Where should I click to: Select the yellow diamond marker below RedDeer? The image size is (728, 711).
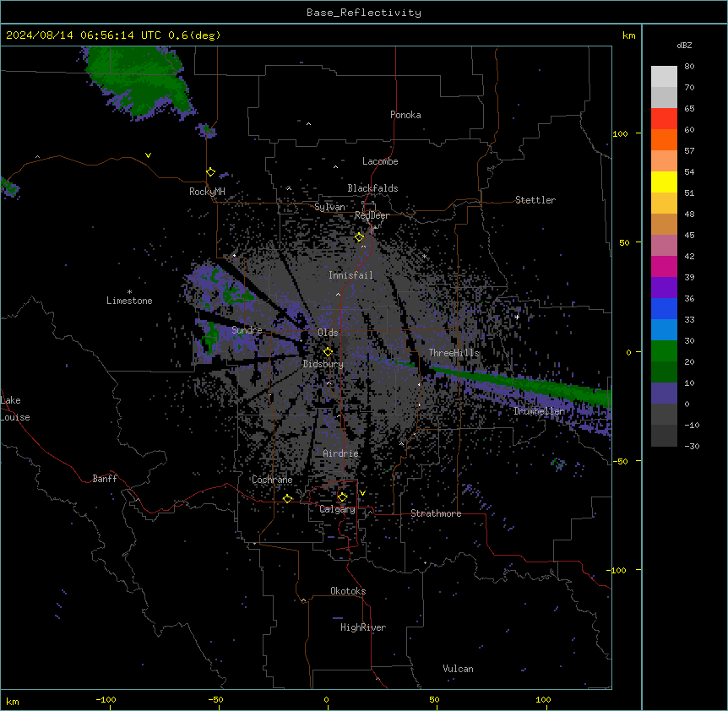click(x=359, y=237)
